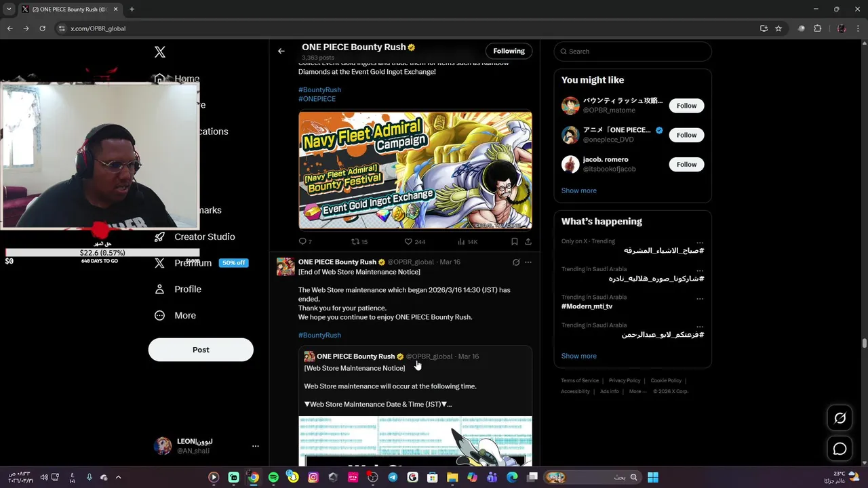Show more under You might like
The width and height of the screenshot is (868, 488).
[x=579, y=190]
